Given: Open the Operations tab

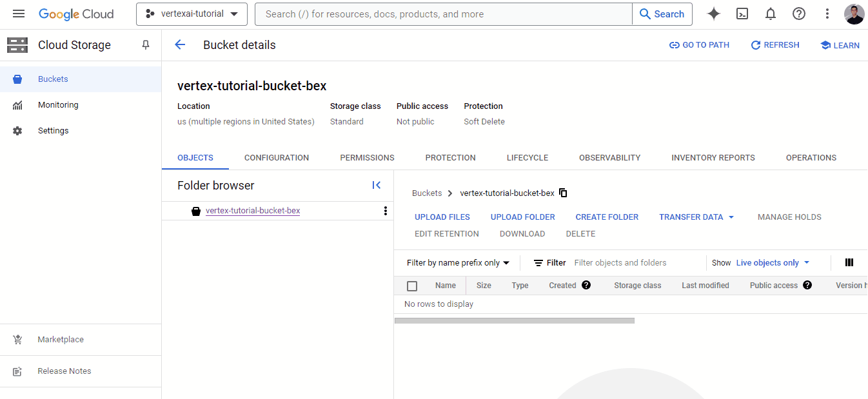Looking at the screenshot, I should pyautogui.click(x=811, y=158).
